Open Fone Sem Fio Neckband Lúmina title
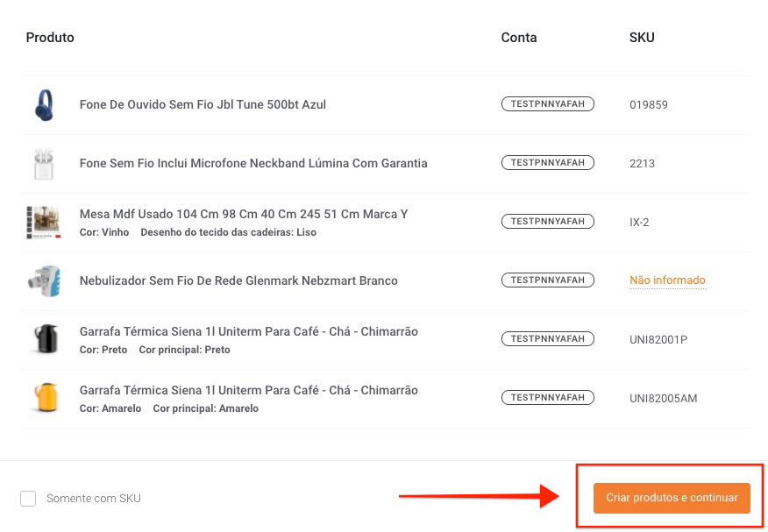Image resolution: width=768 pixels, height=532 pixels. (253, 163)
